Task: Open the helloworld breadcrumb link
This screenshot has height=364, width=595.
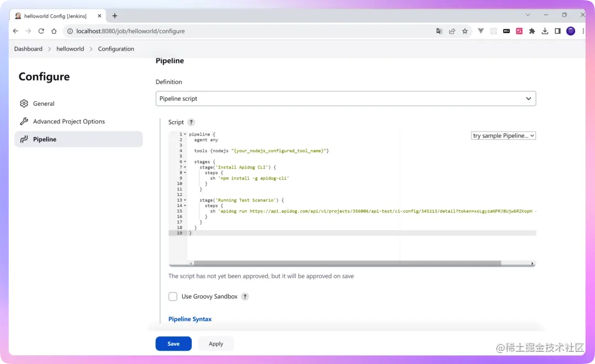Action: [x=70, y=48]
